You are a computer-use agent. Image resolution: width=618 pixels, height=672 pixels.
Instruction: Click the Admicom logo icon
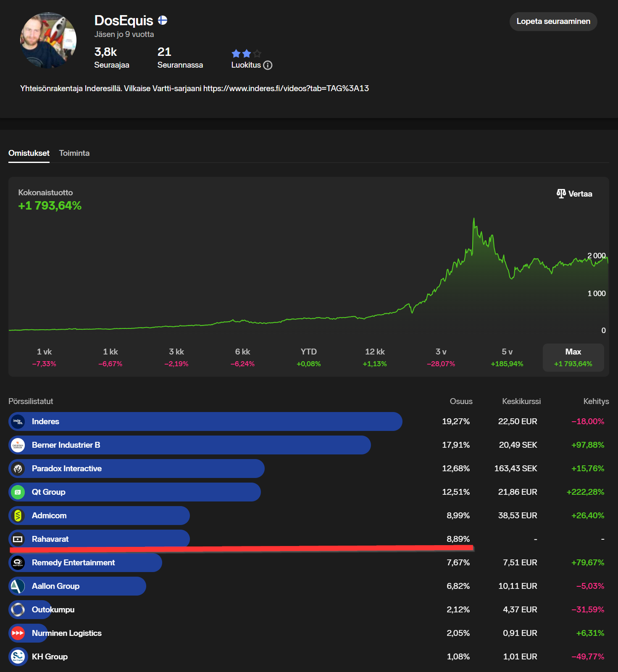18,515
